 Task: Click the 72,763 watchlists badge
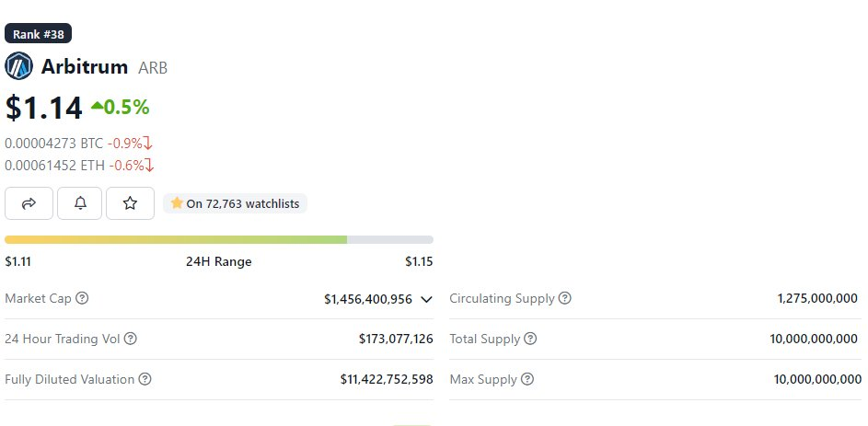236,203
